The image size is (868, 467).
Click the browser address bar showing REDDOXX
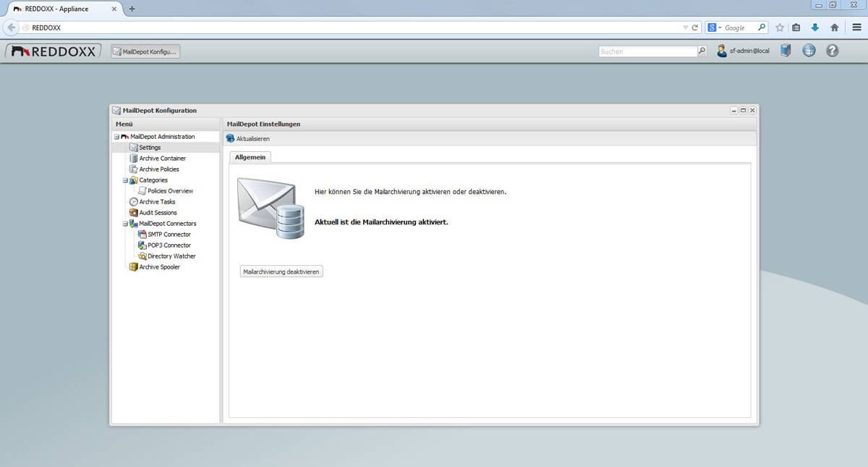click(354, 28)
